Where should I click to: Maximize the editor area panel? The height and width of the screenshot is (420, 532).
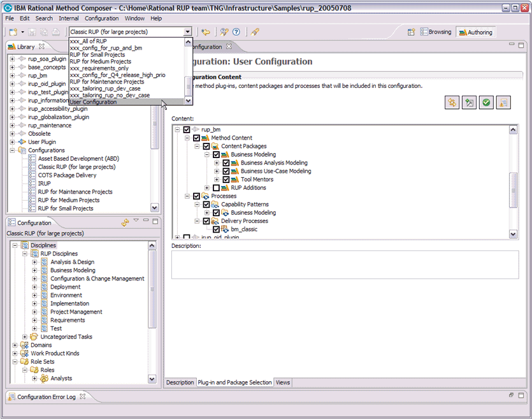(x=521, y=45)
